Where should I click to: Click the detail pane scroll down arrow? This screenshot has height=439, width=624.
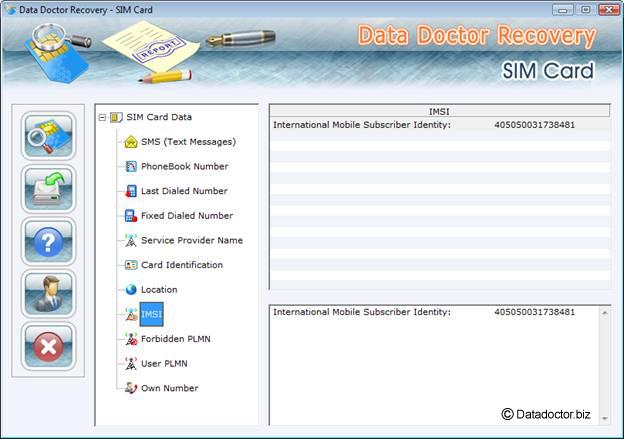click(604, 418)
